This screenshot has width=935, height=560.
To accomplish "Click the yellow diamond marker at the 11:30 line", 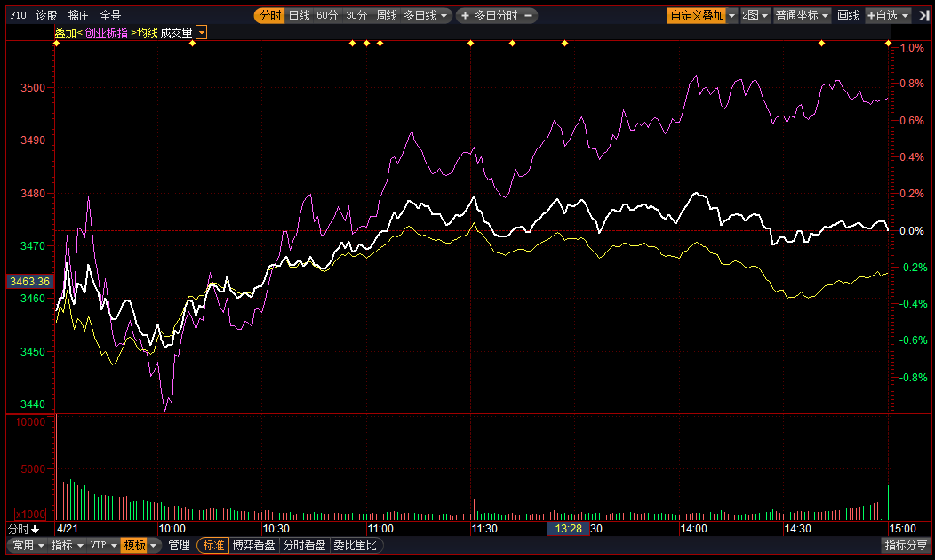I will tap(470, 43).
